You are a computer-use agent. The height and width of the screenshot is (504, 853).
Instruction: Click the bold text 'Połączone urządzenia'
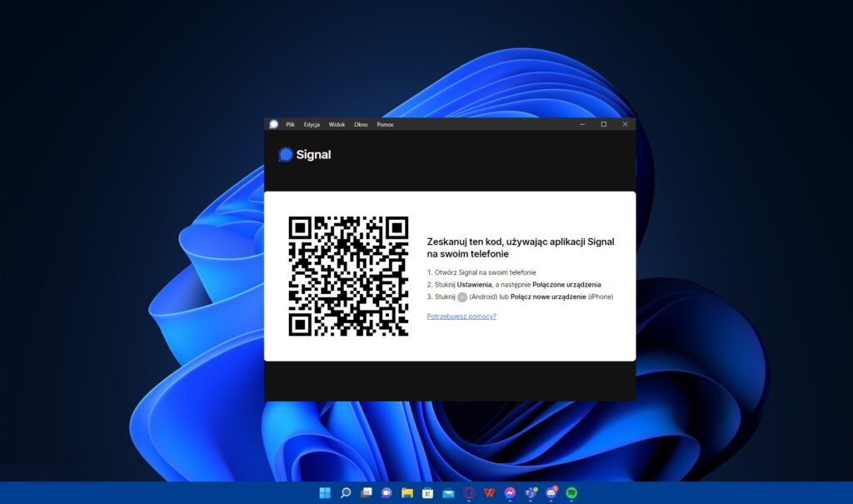tap(566, 285)
